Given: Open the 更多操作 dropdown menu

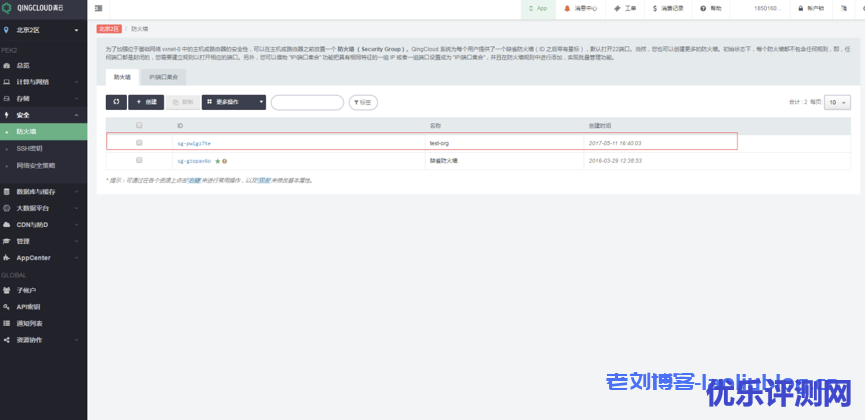Looking at the screenshot, I should click(x=234, y=102).
